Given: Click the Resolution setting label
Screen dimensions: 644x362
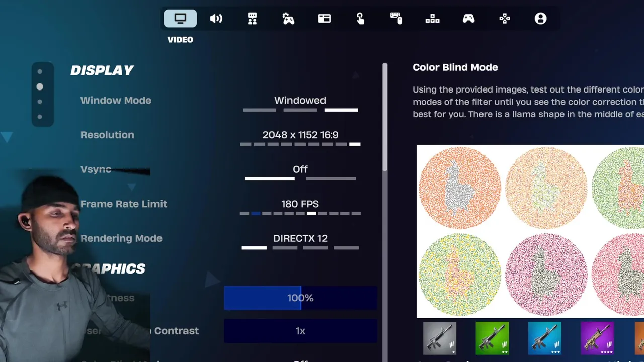Looking at the screenshot, I should (x=107, y=135).
